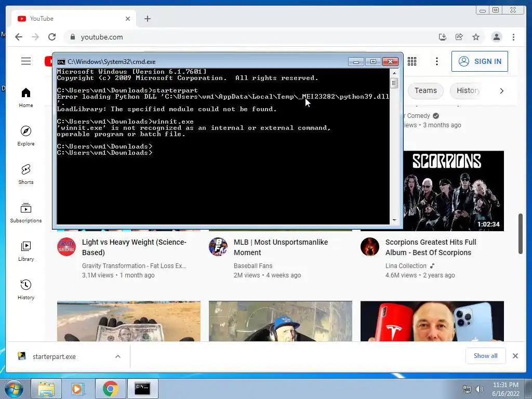Close the Chrome downloads bar
This screenshot has width=532, height=399.
pos(515,356)
